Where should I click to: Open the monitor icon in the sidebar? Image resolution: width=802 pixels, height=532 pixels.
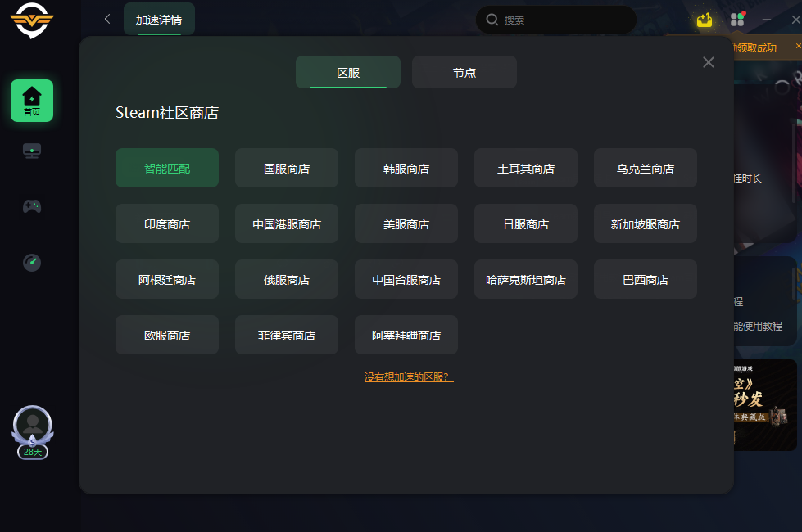pos(32,151)
